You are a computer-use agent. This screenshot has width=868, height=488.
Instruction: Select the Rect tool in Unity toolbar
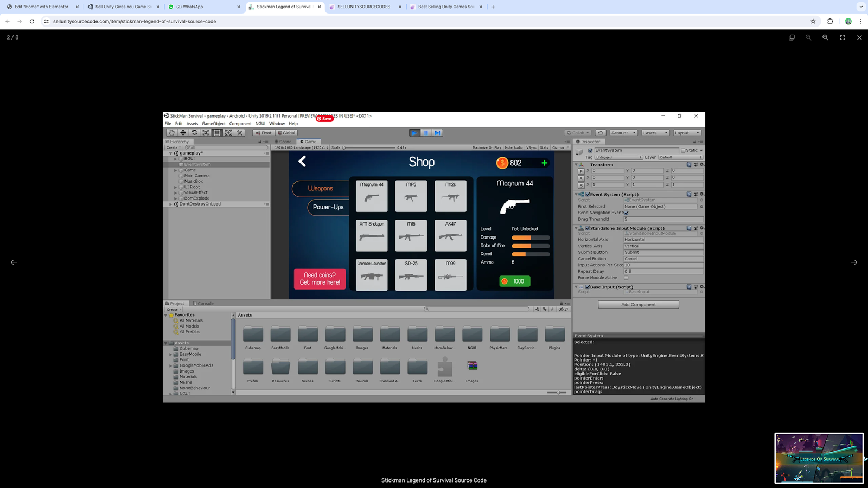[217, 133]
